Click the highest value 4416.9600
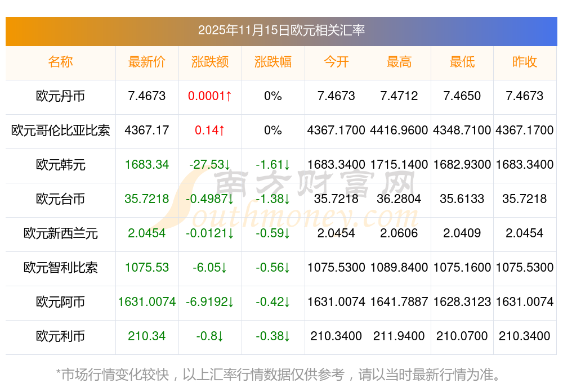The image size is (563, 392). [399, 130]
